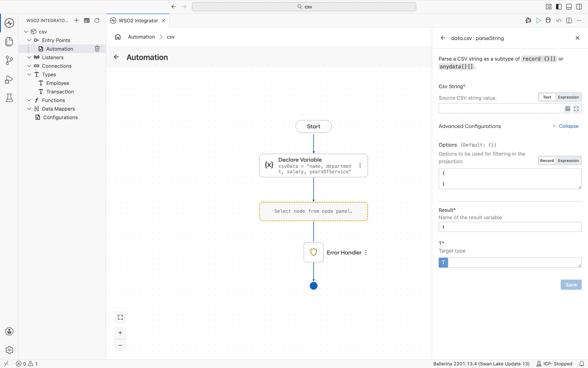Click the csv search box in the title bar
The width and height of the screenshot is (588, 368).
pyautogui.click(x=304, y=6)
